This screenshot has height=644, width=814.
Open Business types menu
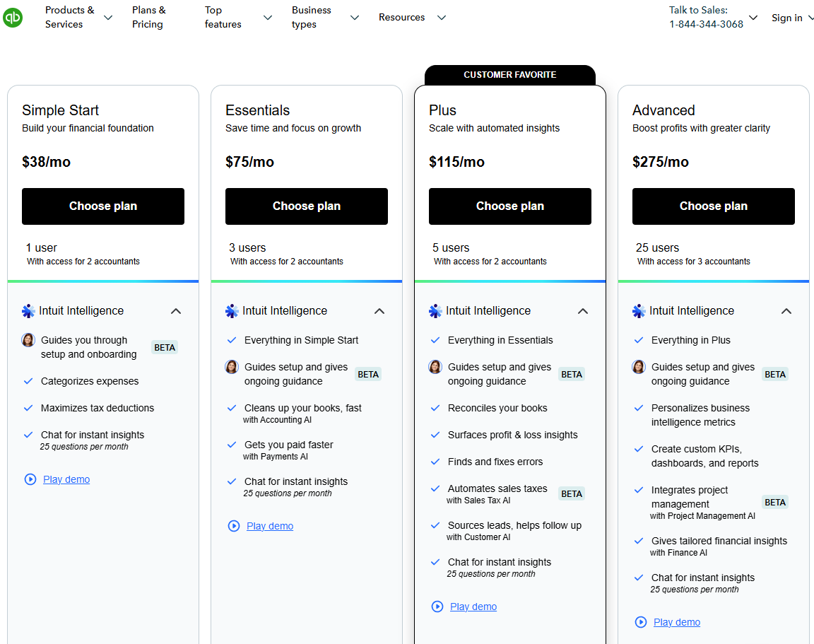[311, 17]
